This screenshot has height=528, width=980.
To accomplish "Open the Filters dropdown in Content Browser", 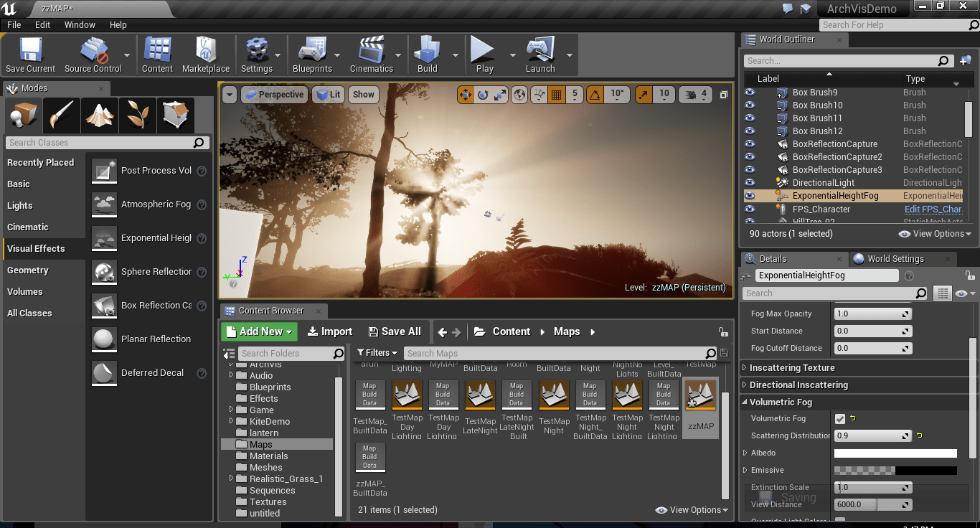I will (x=377, y=353).
